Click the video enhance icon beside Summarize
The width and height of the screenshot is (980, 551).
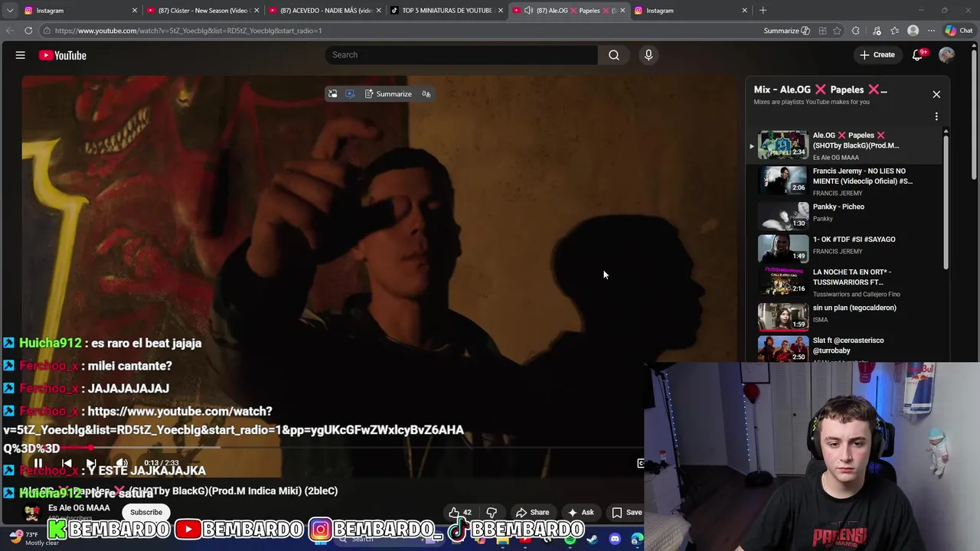click(x=350, y=94)
